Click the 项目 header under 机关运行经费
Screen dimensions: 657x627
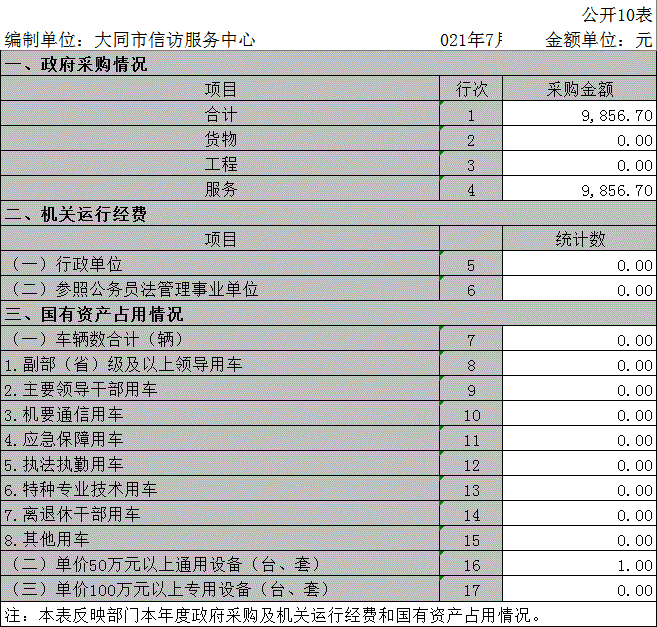tap(220, 239)
